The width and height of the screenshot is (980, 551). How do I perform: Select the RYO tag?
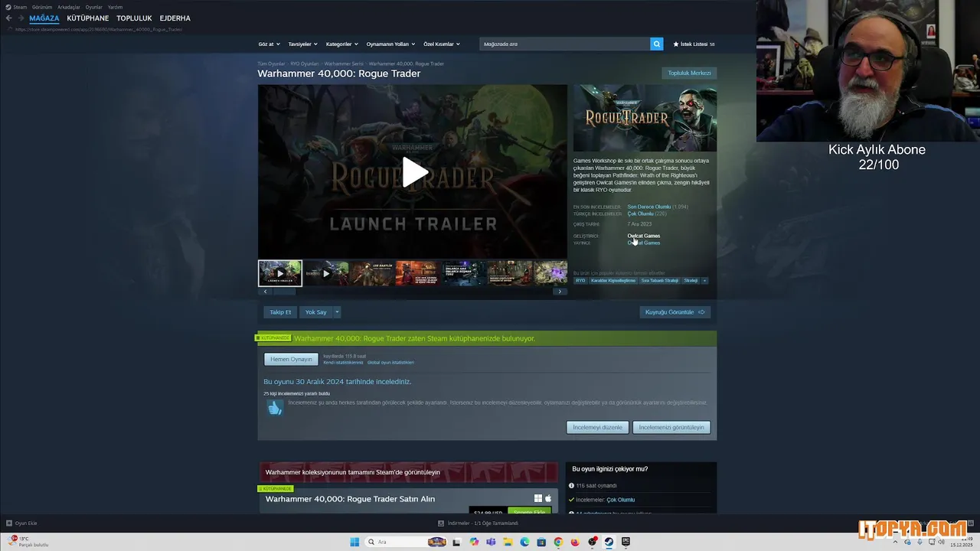tap(580, 281)
